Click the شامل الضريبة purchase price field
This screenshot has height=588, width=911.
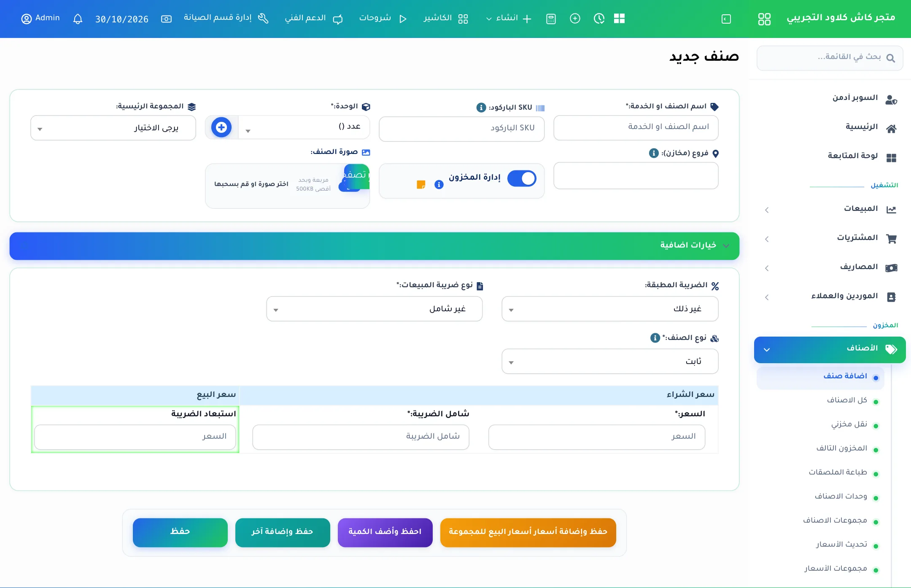click(361, 437)
